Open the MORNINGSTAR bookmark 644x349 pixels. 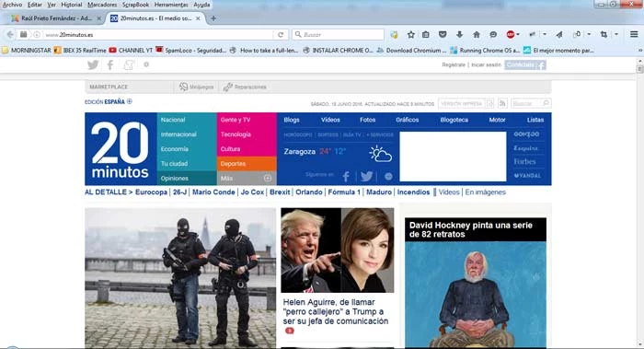point(27,50)
